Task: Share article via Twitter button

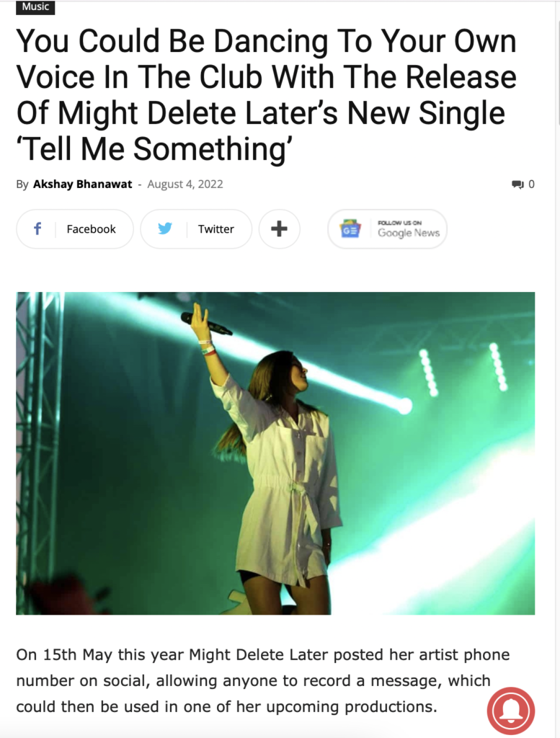Action: 196,228
